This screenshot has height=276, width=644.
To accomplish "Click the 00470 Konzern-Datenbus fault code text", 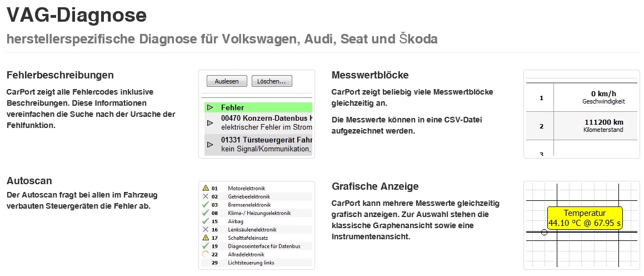I will pyautogui.click(x=267, y=118).
